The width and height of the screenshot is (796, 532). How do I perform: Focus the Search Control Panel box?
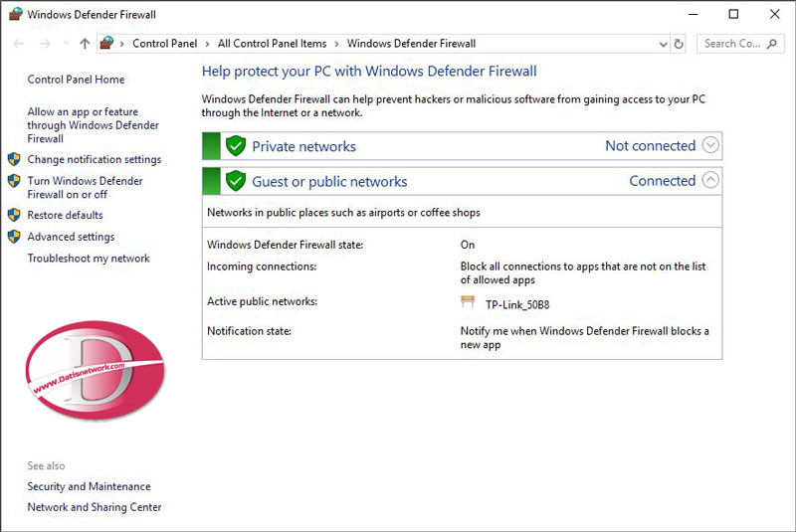click(740, 44)
